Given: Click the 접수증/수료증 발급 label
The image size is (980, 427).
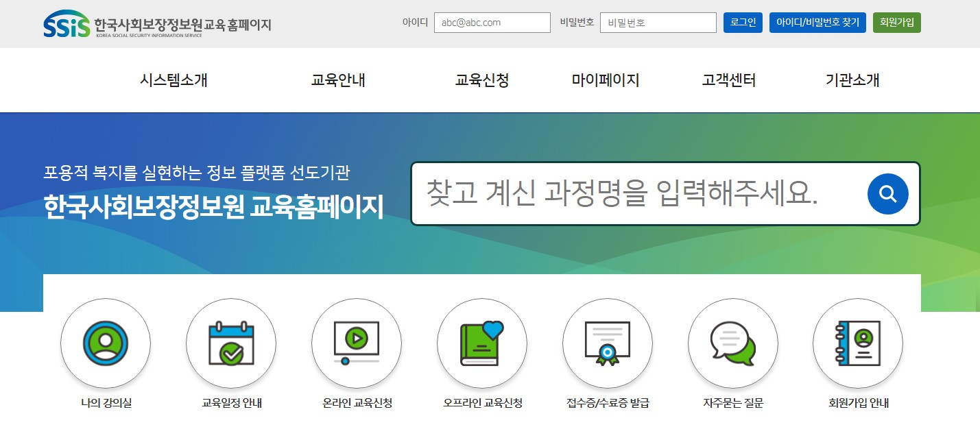Looking at the screenshot, I should [608, 403].
